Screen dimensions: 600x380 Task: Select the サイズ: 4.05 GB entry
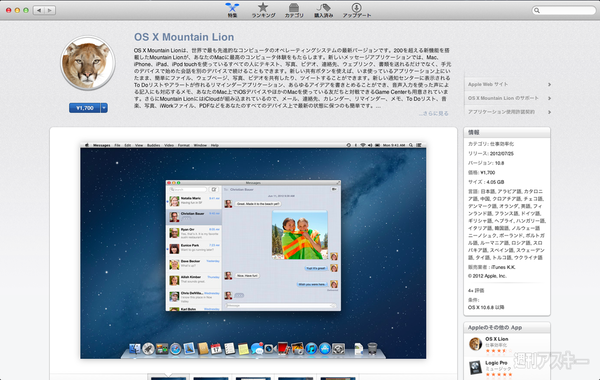pyautogui.click(x=486, y=182)
